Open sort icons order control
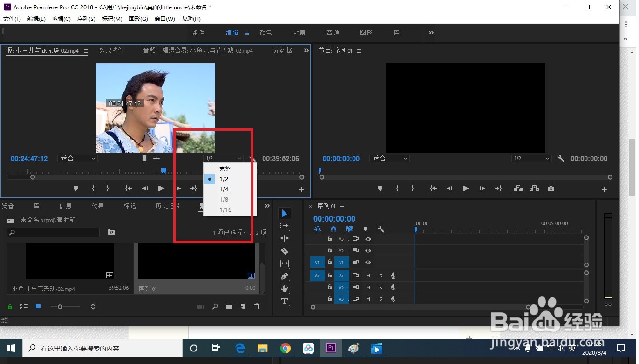The width and height of the screenshot is (639, 364). pos(93,307)
